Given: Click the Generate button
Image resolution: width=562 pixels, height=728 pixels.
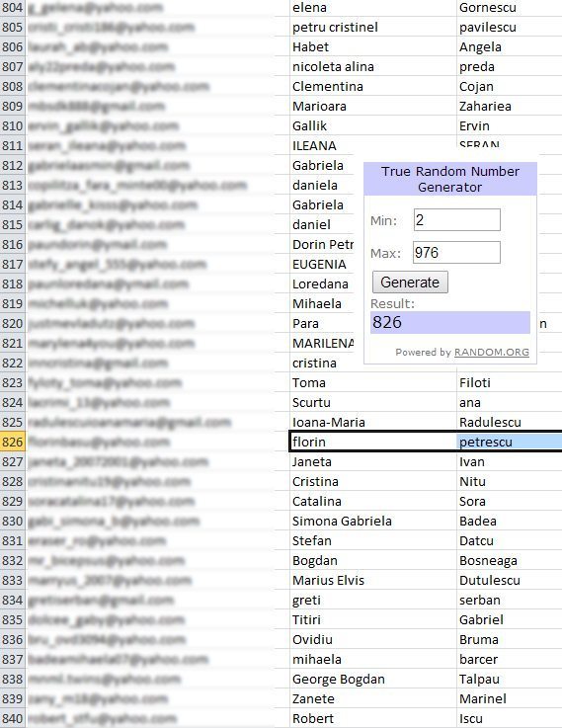Looking at the screenshot, I should point(410,283).
